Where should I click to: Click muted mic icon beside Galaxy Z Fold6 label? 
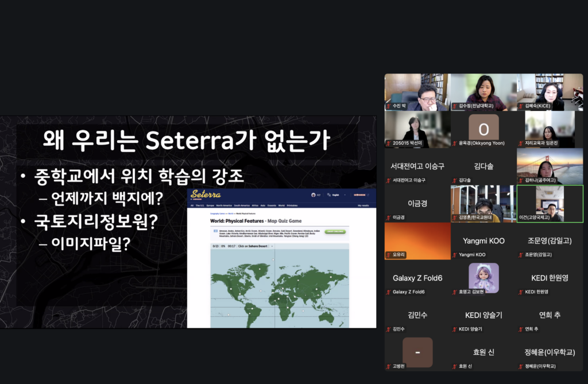pos(389,292)
